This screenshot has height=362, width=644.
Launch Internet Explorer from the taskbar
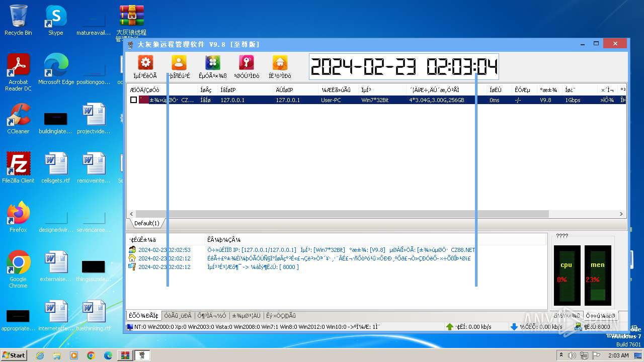40,355
